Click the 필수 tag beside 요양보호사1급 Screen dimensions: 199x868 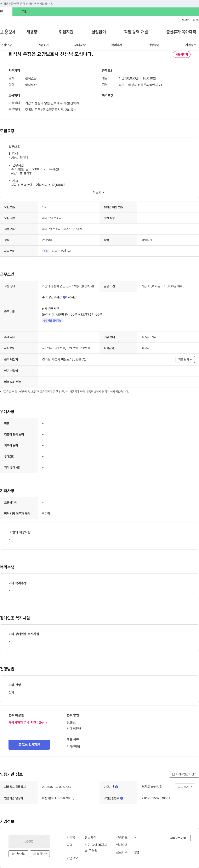click(x=46, y=251)
